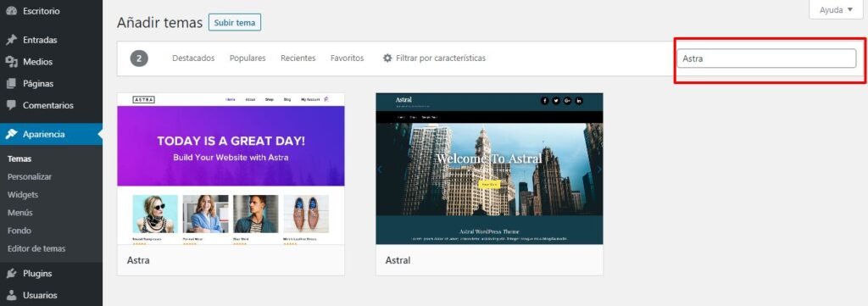868x306 pixels.
Task: Click the Apariencia paintbrush icon
Action: coord(11,134)
